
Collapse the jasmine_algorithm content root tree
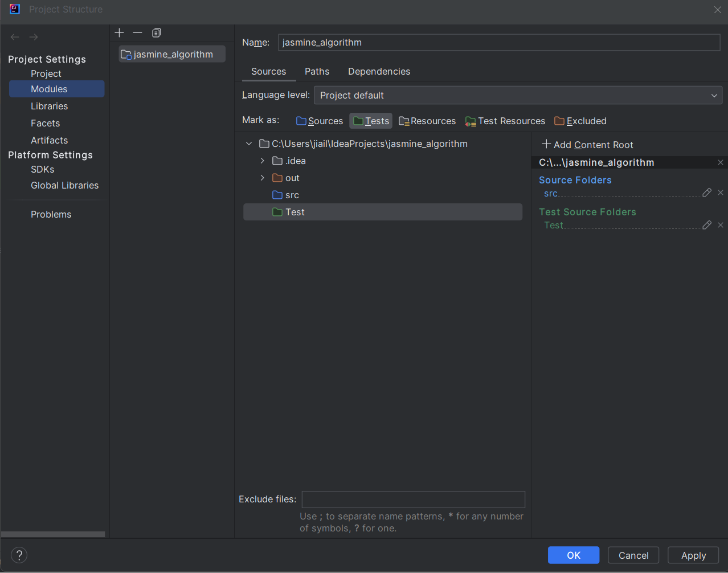249,144
